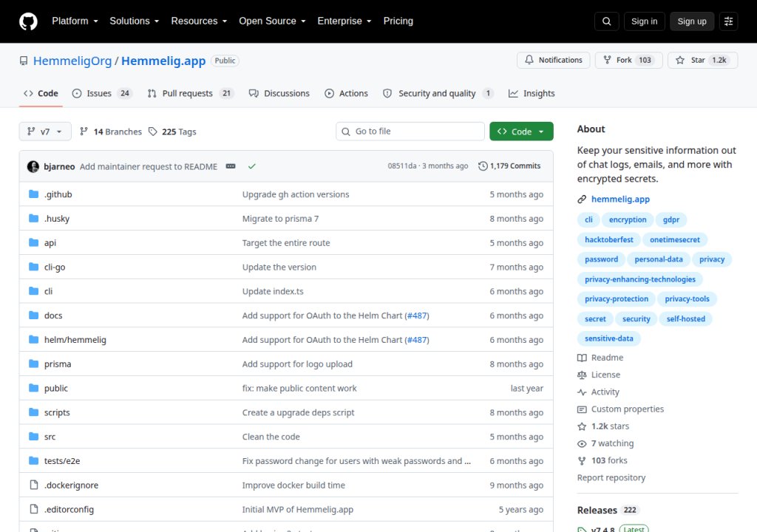Open the Enterprise menu
The width and height of the screenshot is (757, 532).
[344, 21]
